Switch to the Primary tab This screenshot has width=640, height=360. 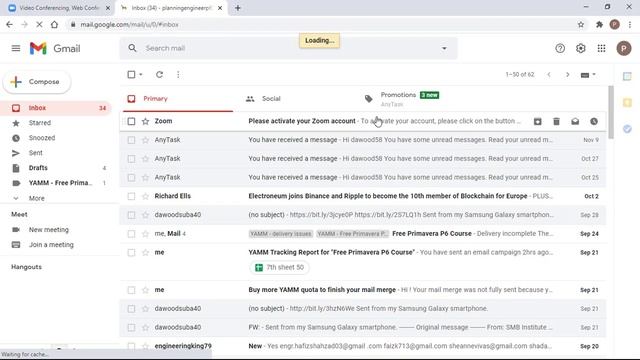[178, 99]
